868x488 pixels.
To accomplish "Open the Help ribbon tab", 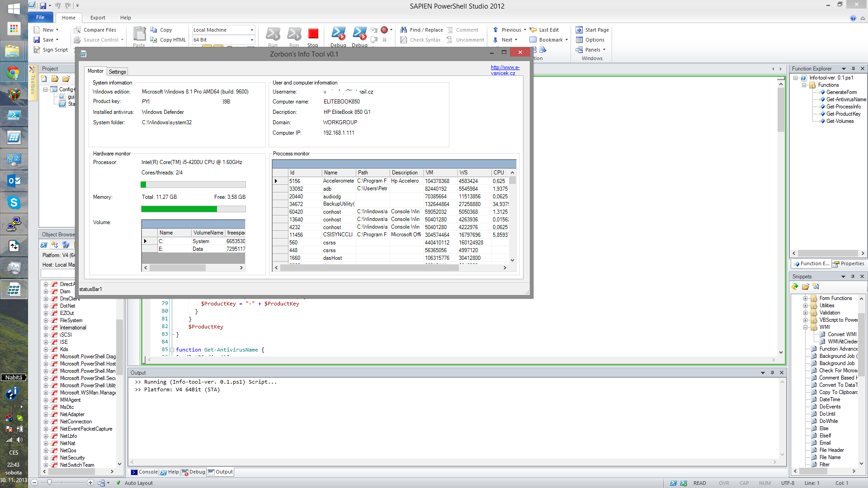I will point(125,18).
